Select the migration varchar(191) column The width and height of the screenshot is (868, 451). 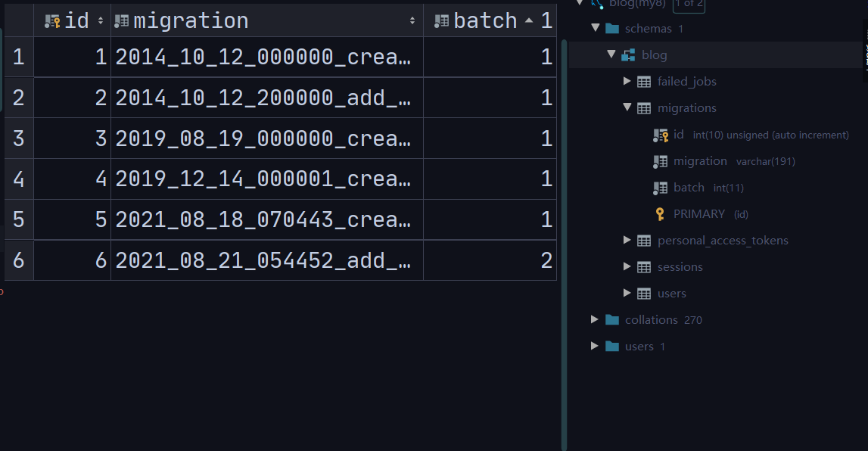point(734,161)
